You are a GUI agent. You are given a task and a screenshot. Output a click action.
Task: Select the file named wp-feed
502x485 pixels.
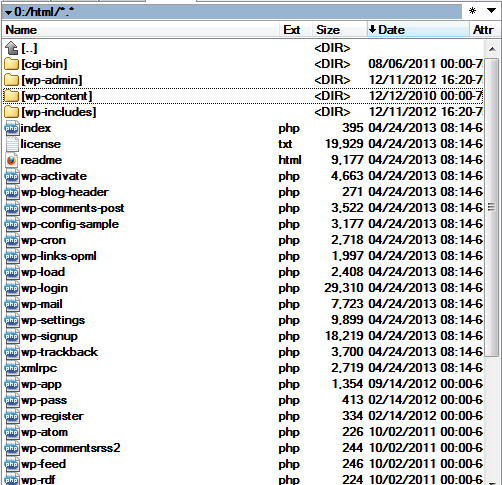click(43, 464)
